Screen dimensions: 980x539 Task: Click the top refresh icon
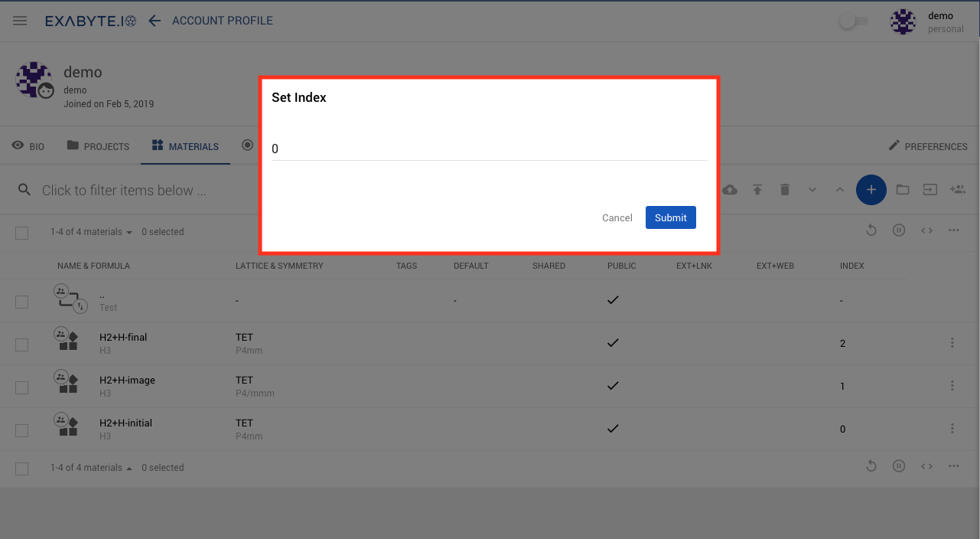tap(871, 230)
